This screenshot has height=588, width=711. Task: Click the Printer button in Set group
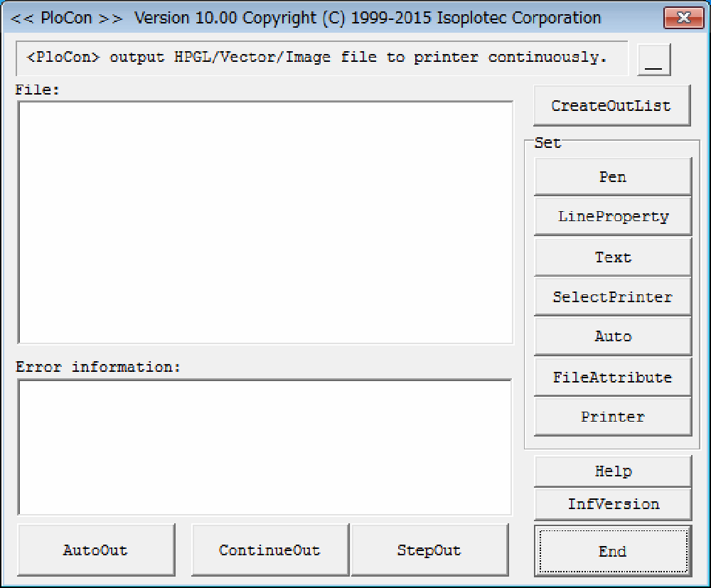coord(613,417)
